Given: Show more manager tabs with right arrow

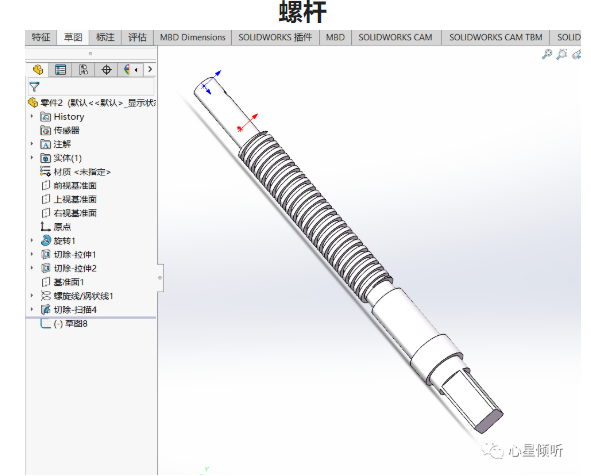Looking at the screenshot, I should coord(150,69).
